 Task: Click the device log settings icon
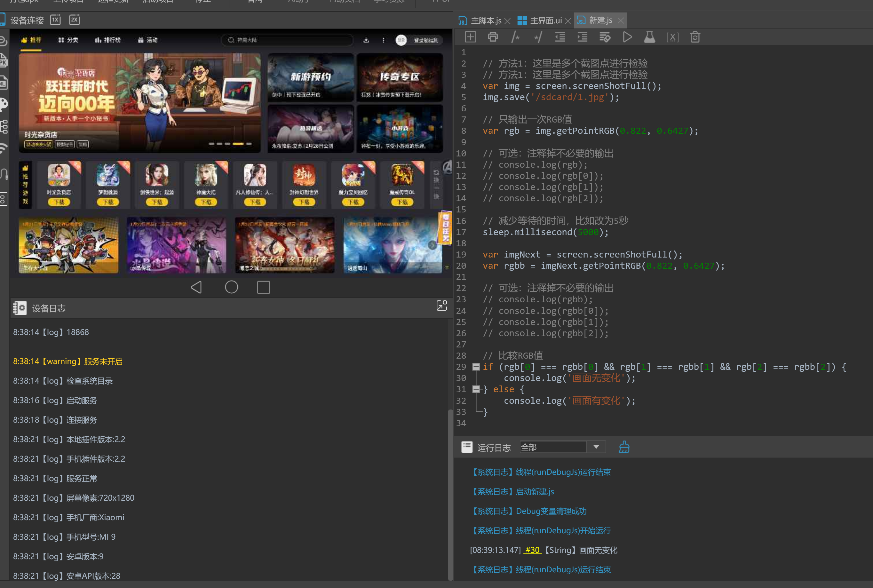point(20,308)
